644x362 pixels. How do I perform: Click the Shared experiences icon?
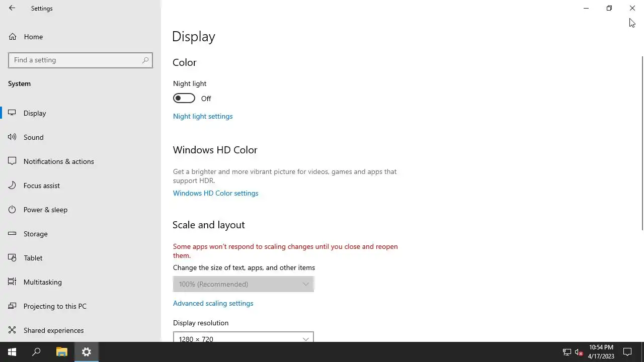13,330
